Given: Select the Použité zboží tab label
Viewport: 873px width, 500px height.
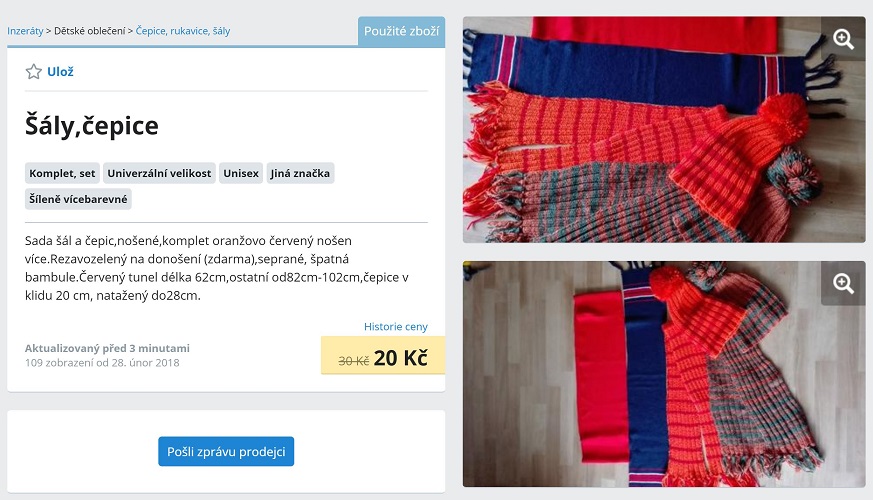Looking at the screenshot, I should (x=401, y=31).
